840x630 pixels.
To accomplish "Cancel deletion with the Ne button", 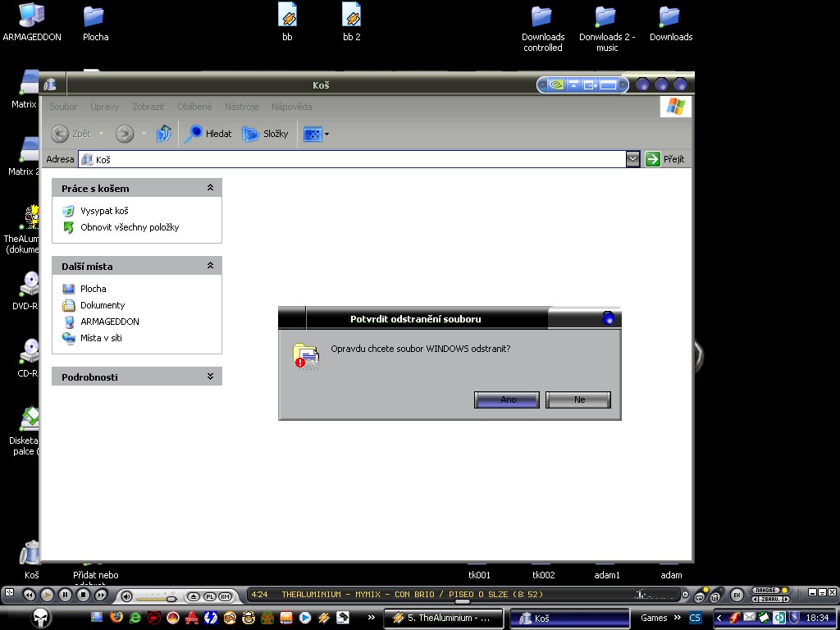I will 578,399.
